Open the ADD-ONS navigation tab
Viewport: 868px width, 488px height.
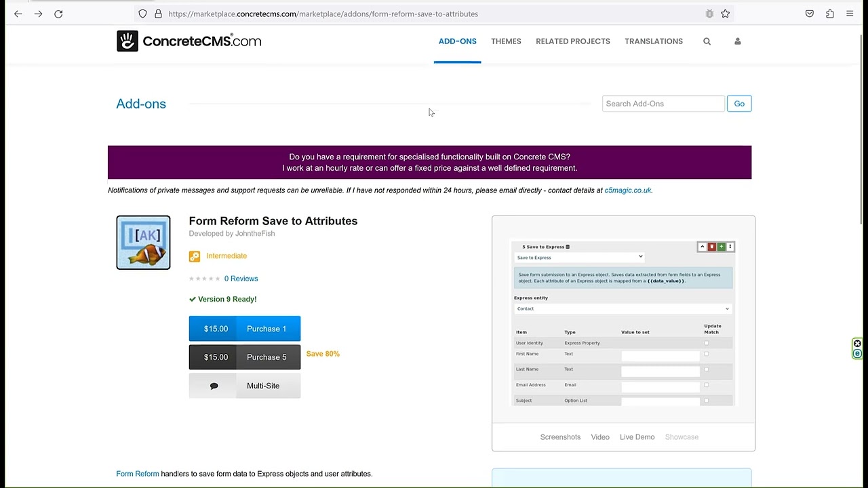point(458,41)
